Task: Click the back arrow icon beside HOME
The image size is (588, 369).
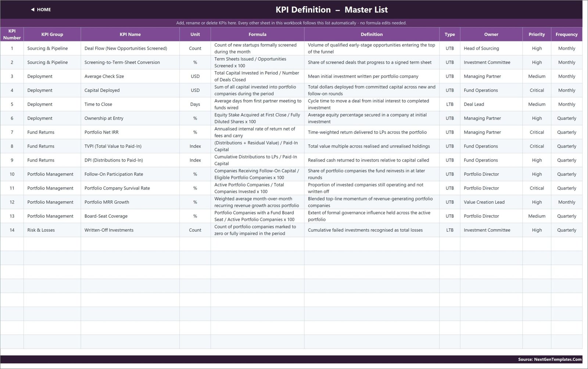Action: [x=33, y=10]
